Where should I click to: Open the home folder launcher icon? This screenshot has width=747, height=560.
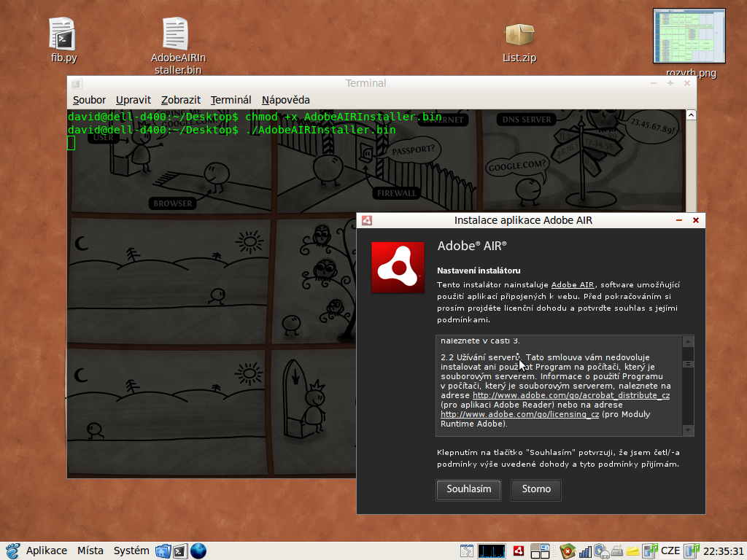click(163, 551)
